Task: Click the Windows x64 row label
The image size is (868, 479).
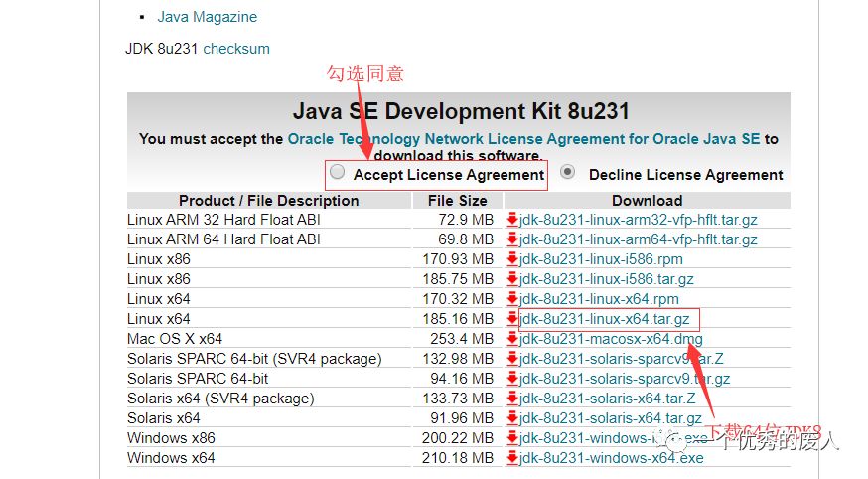Action: click(171, 458)
